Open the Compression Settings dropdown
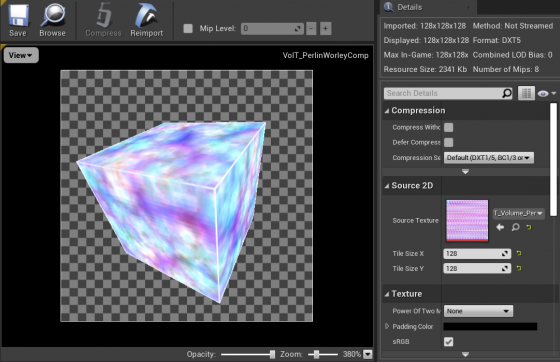560x362 pixels. (x=489, y=157)
